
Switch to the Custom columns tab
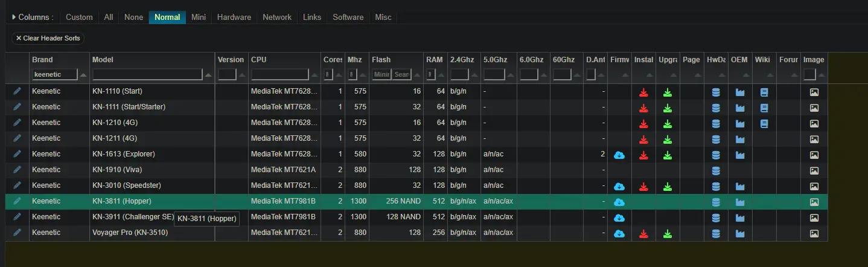[79, 17]
